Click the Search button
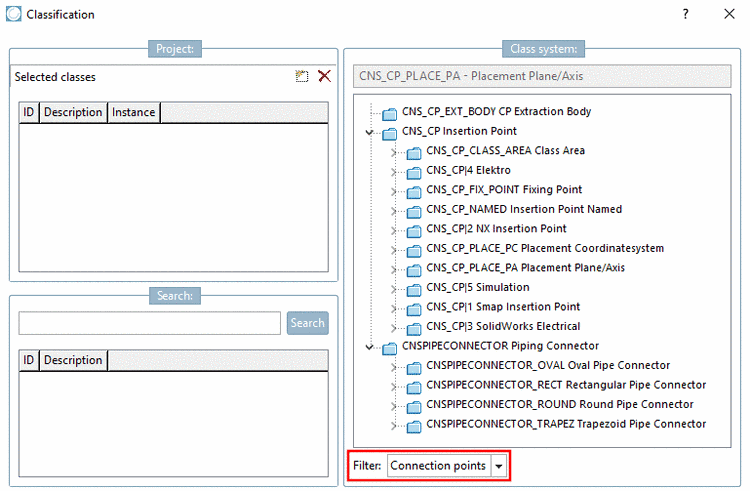 tap(308, 323)
